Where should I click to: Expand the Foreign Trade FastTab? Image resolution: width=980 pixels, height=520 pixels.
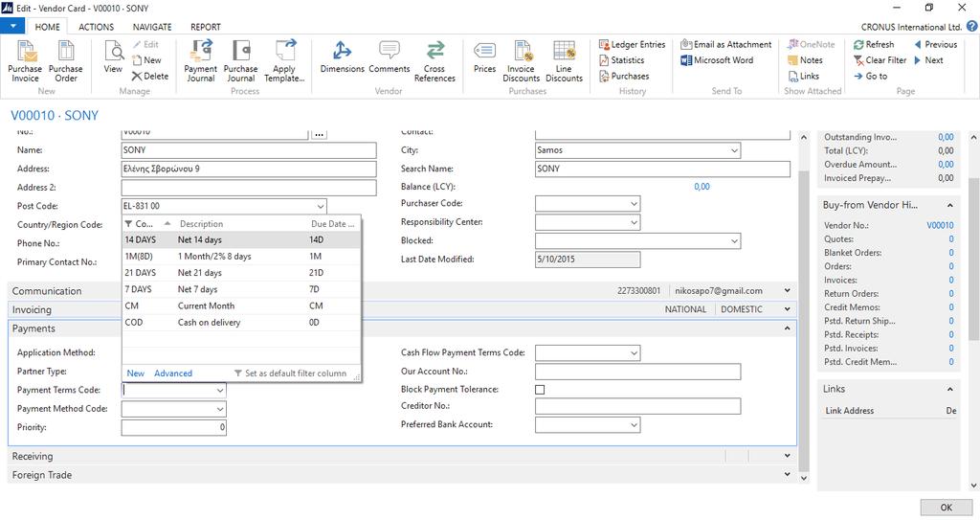click(x=788, y=474)
